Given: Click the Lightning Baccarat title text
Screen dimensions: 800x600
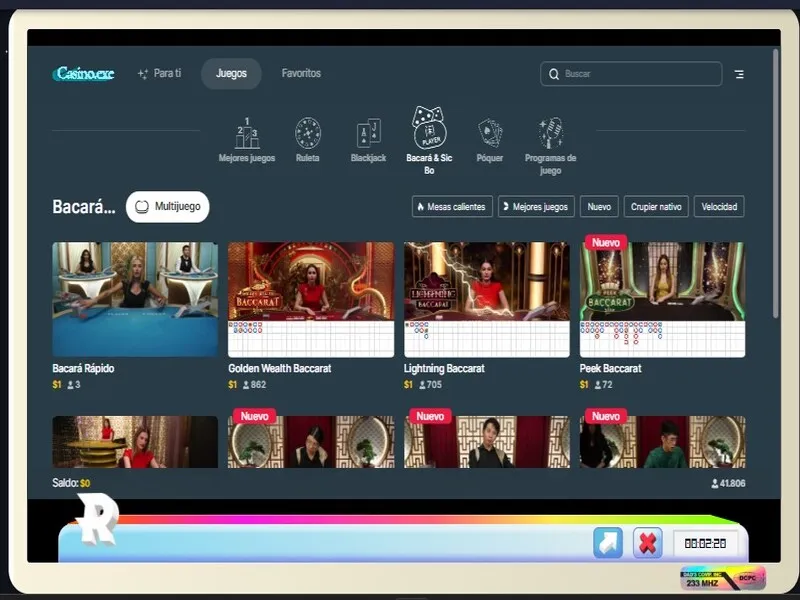Looking at the screenshot, I should coord(444,368).
